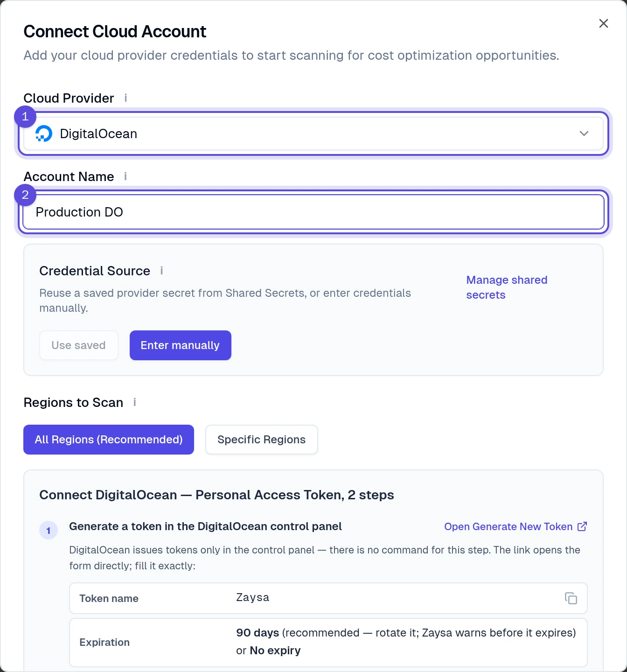Show info tooltip for Account Name
Viewport: 627px width, 672px height.
125,176
